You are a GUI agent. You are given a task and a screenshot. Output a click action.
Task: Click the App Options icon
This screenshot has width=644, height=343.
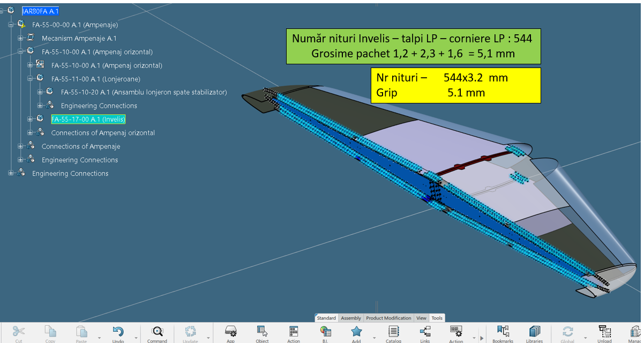(x=230, y=332)
